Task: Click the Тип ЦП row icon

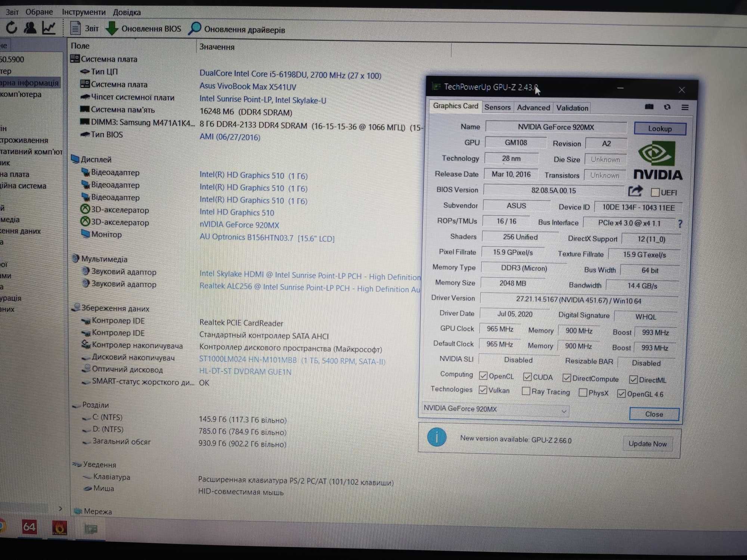Action: tap(85, 71)
